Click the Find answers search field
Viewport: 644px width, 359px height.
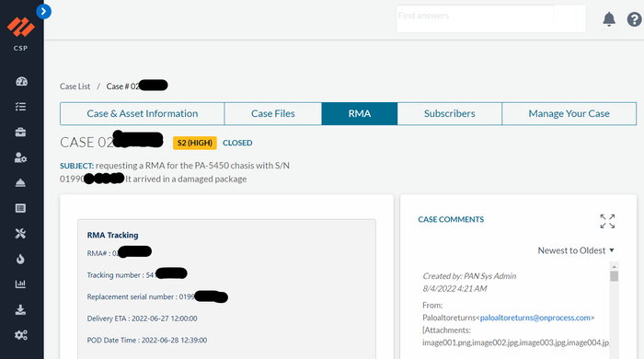click(490, 18)
